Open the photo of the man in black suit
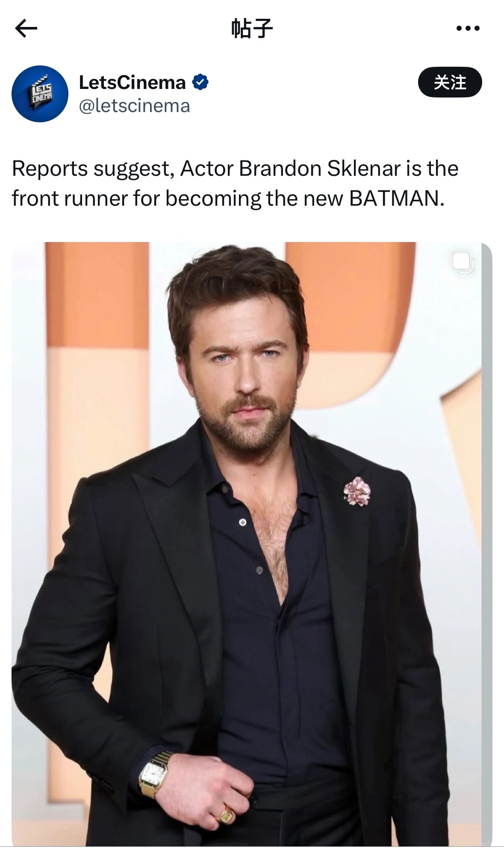The image size is (504, 857). [x=246, y=544]
